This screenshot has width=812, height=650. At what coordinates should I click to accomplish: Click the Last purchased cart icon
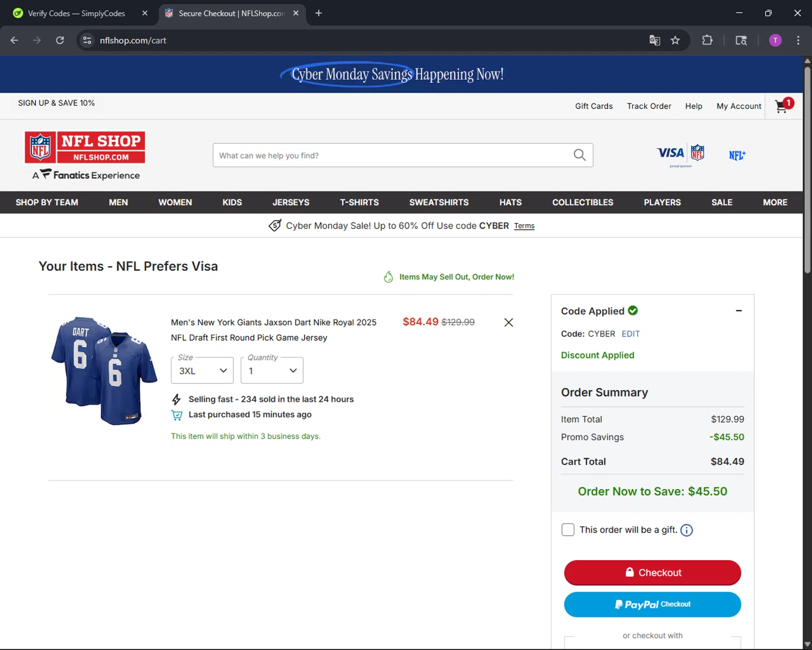[176, 415]
